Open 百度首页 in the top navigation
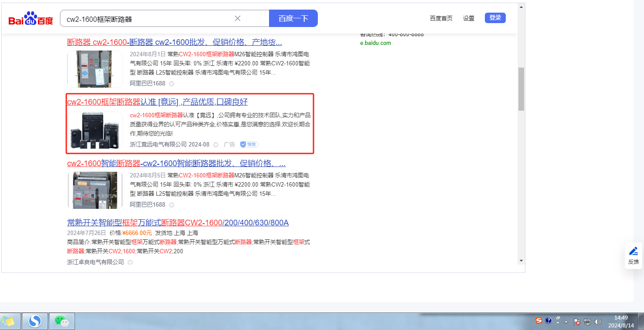Screen dimensions: 644x330 [x=441, y=18]
